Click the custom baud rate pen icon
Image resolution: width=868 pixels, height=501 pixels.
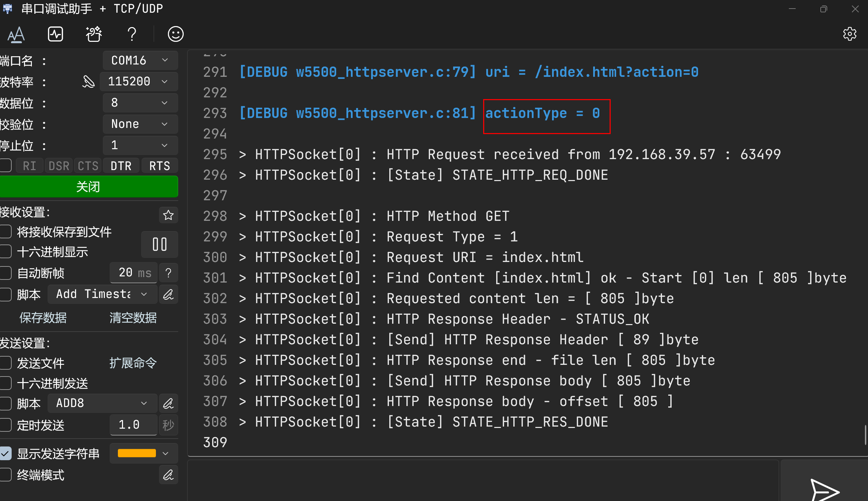[x=88, y=82]
